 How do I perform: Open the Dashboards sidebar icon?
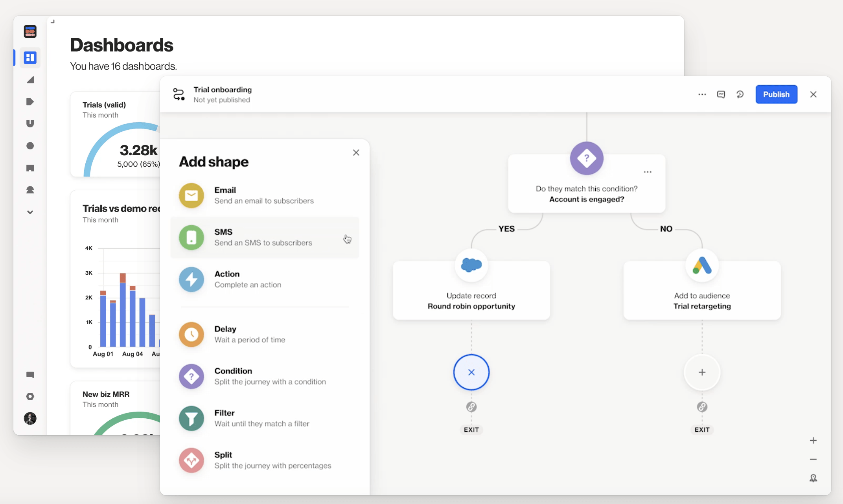click(30, 58)
